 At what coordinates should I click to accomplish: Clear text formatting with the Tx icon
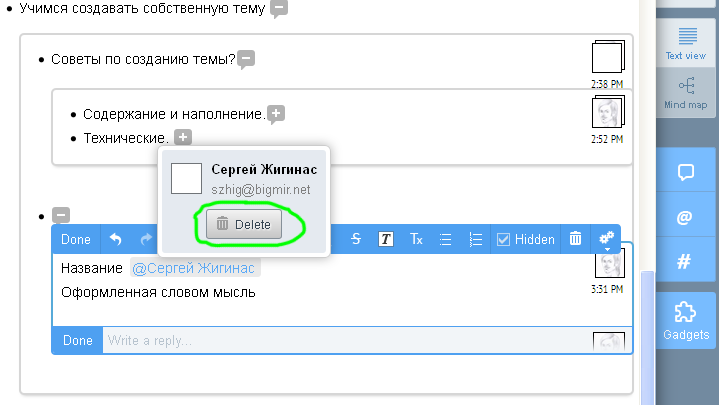pos(416,239)
